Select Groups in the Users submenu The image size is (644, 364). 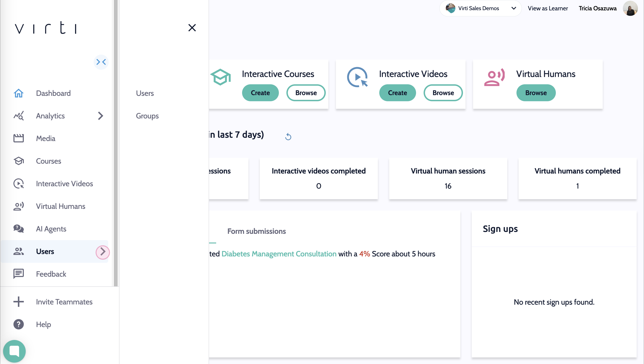(x=147, y=116)
